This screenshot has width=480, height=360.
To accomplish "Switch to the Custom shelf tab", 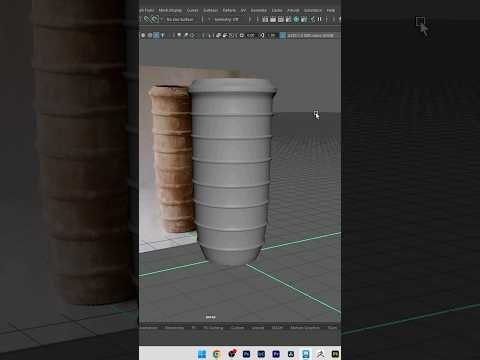I will tap(238, 328).
